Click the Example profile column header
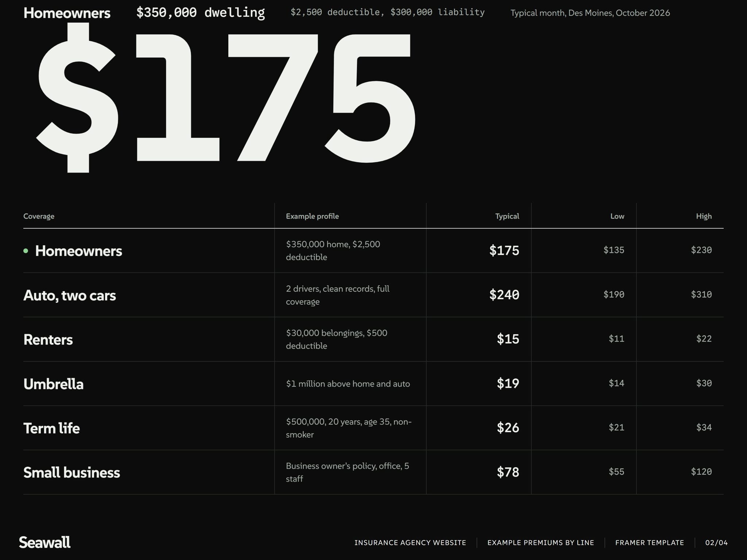The image size is (747, 560). click(312, 216)
